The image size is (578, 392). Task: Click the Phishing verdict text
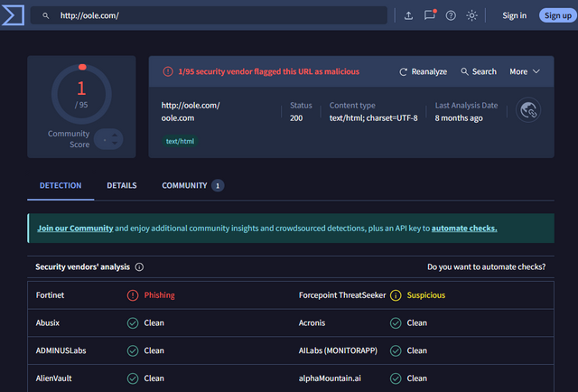click(159, 295)
